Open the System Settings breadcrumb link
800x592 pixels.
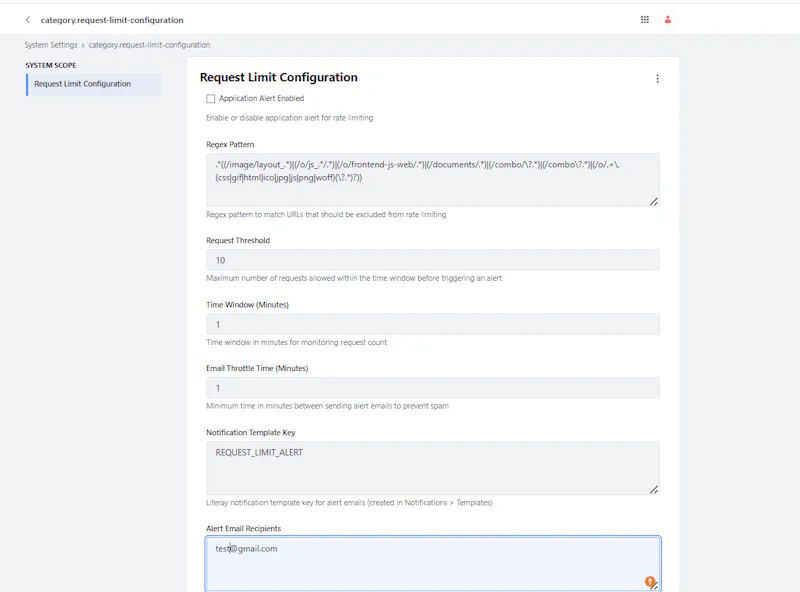point(51,45)
